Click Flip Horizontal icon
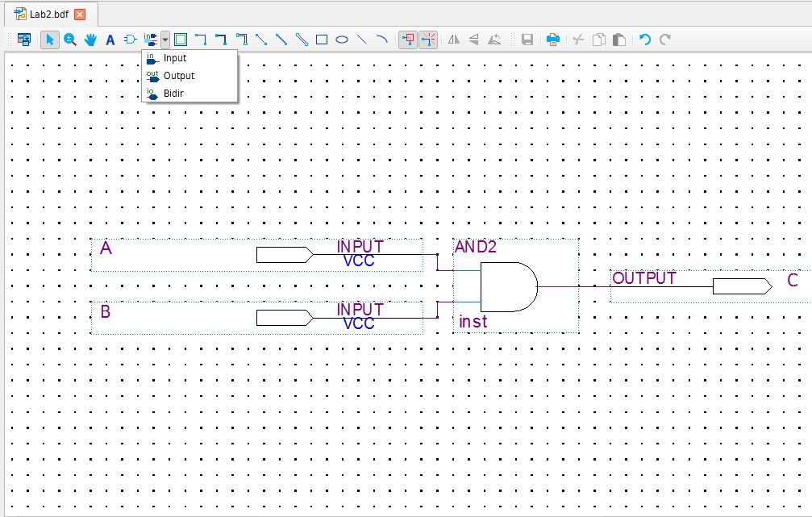 pos(454,40)
